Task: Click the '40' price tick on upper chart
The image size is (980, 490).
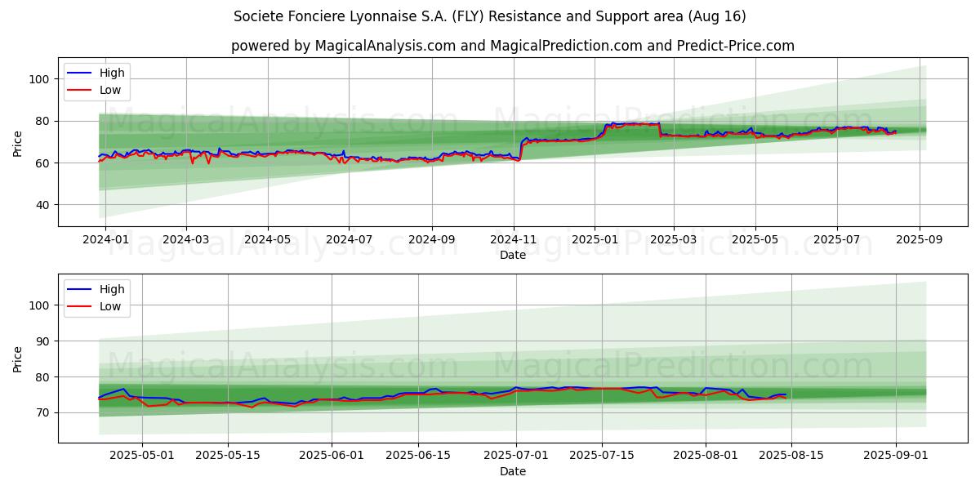Action: (x=44, y=205)
